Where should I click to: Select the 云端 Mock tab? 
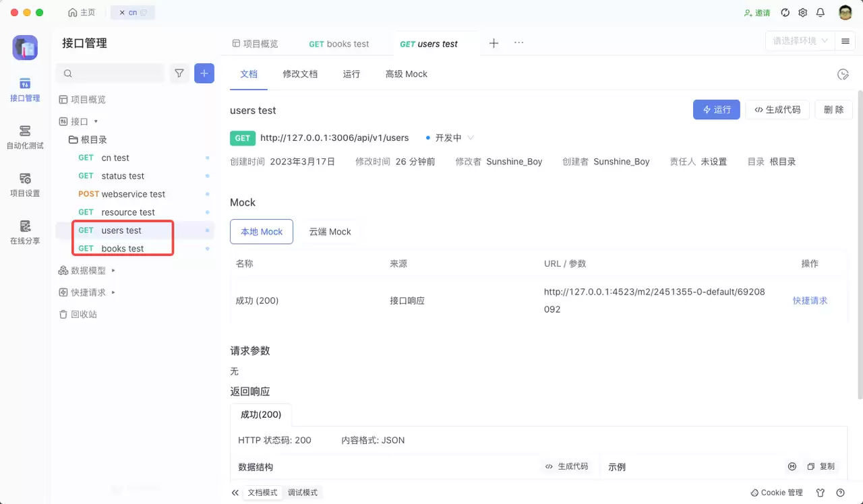tap(330, 232)
